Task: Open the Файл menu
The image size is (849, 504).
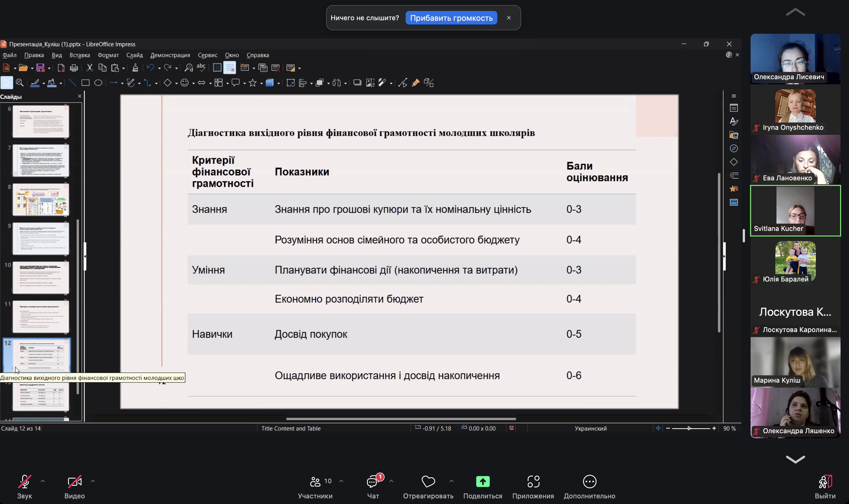Action: pyautogui.click(x=10, y=55)
